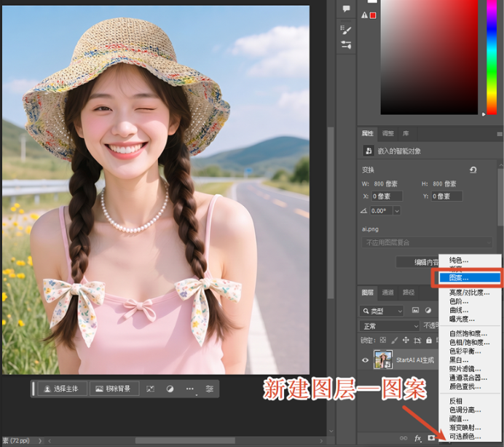The image size is (504, 447).
Task: Open the 不应用图层复合 dropdown
Action: [427, 242]
